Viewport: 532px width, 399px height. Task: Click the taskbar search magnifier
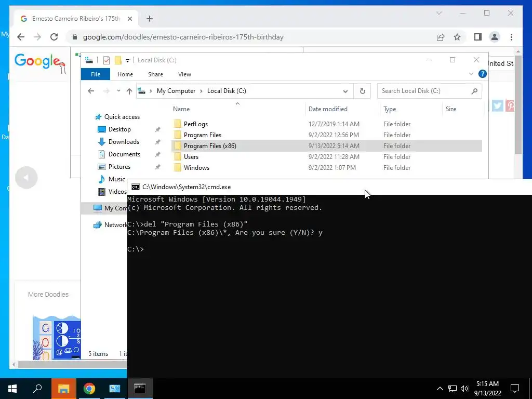[x=37, y=389]
